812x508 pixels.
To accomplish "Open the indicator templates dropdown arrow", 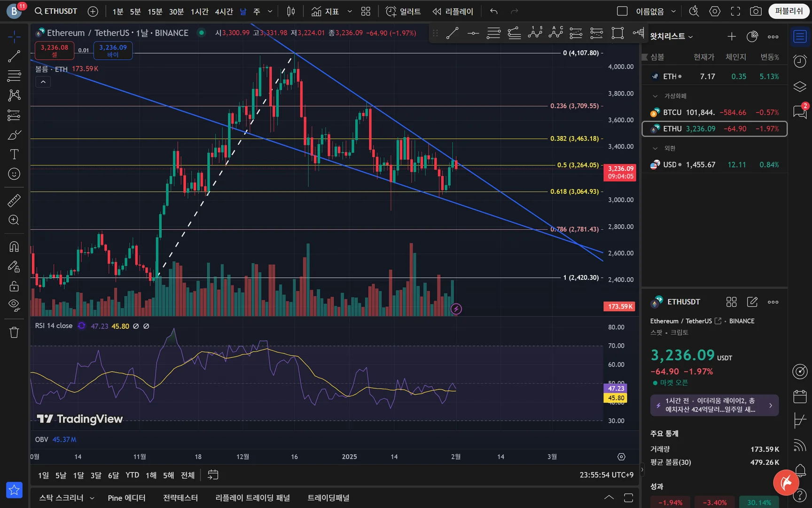I will click(350, 11).
